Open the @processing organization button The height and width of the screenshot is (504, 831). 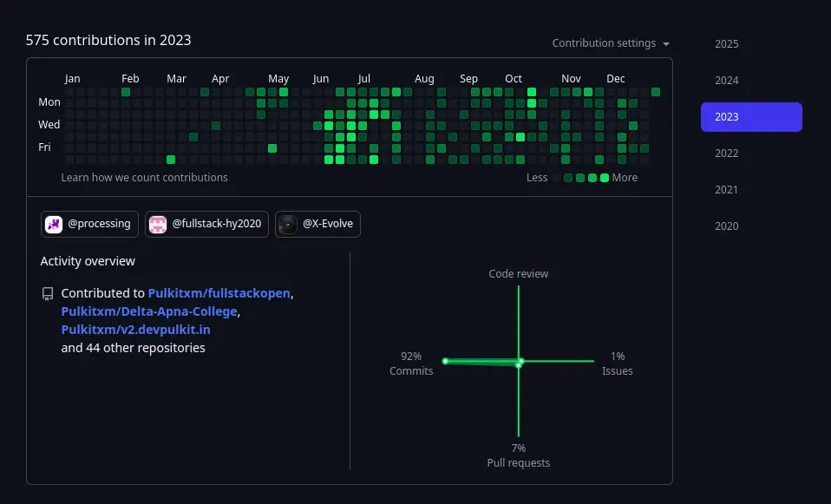click(x=89, y=224)
